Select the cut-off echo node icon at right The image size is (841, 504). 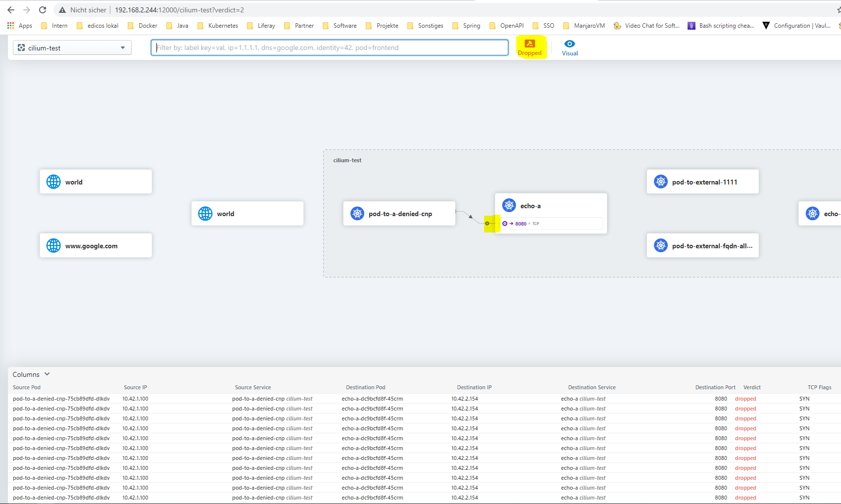(x=812, y=214)
